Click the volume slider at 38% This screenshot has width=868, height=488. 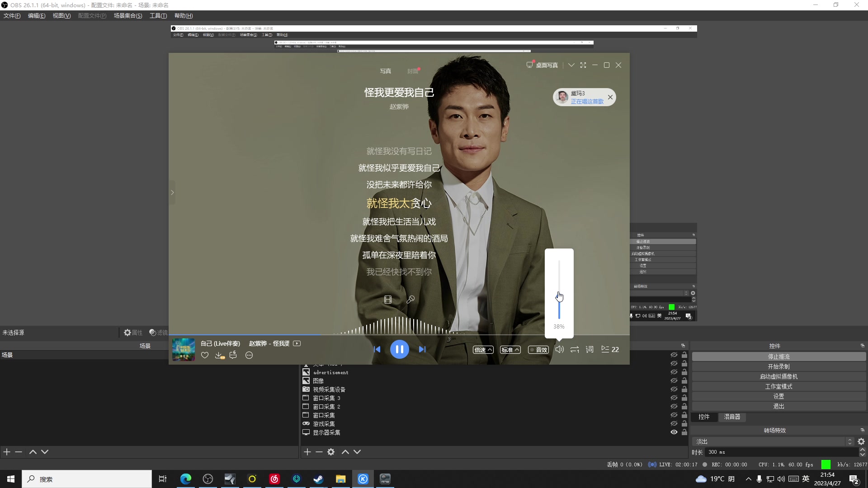pyautogui.click(x=559, y=289)
